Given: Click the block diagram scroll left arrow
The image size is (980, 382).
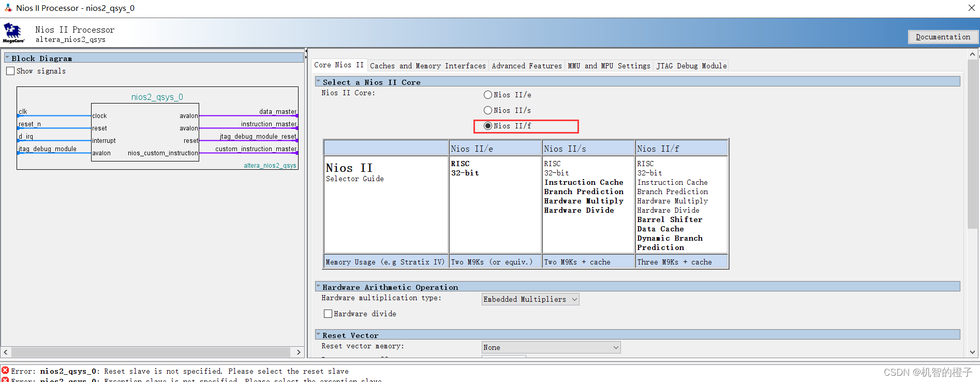Looking at the screenshot, I should [x=6, y=352].
